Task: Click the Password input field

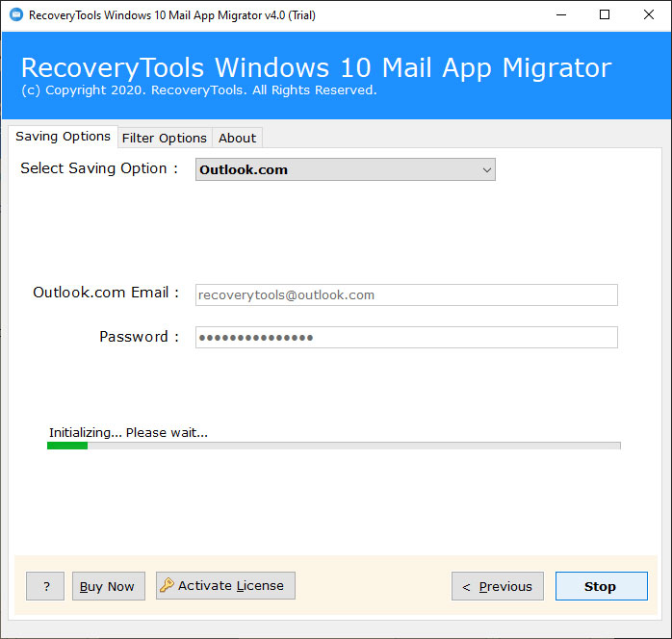Action: click(406, 338)
